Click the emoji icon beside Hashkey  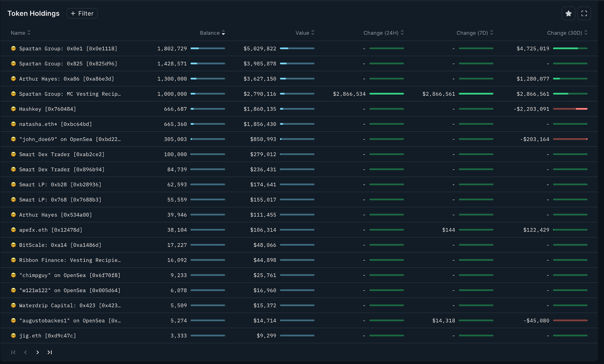click(13, 109)
